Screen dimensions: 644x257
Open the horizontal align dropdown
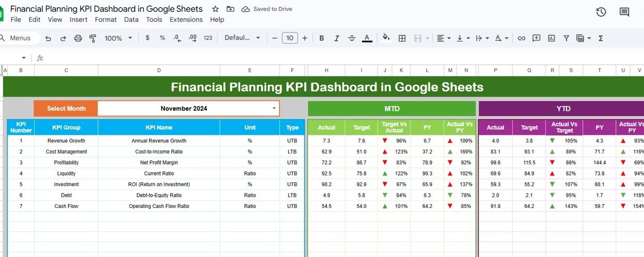pyautogui.click(x=443, y=38)
